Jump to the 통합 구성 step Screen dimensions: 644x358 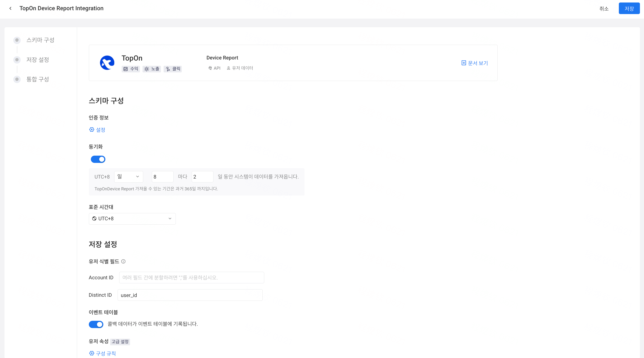pyautogui.click(x=37, y=79)
